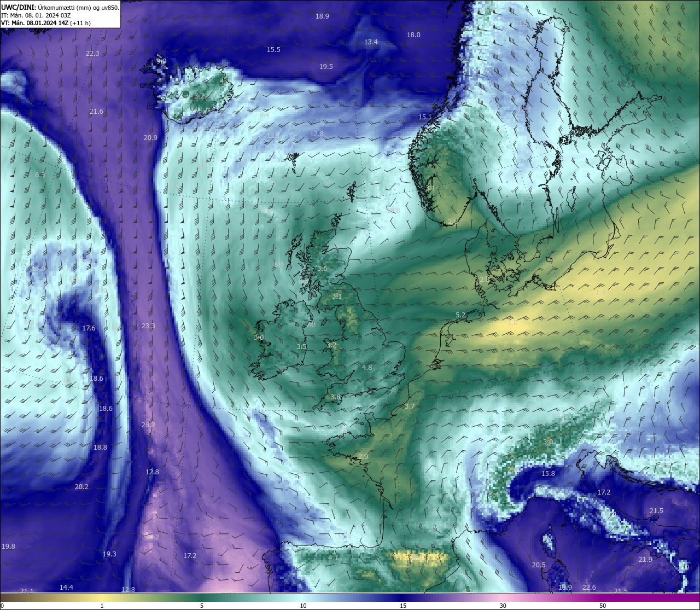This screenshot has width=700, height=610.
Task: Click the 20.9 value label
Action: (150, 138)
